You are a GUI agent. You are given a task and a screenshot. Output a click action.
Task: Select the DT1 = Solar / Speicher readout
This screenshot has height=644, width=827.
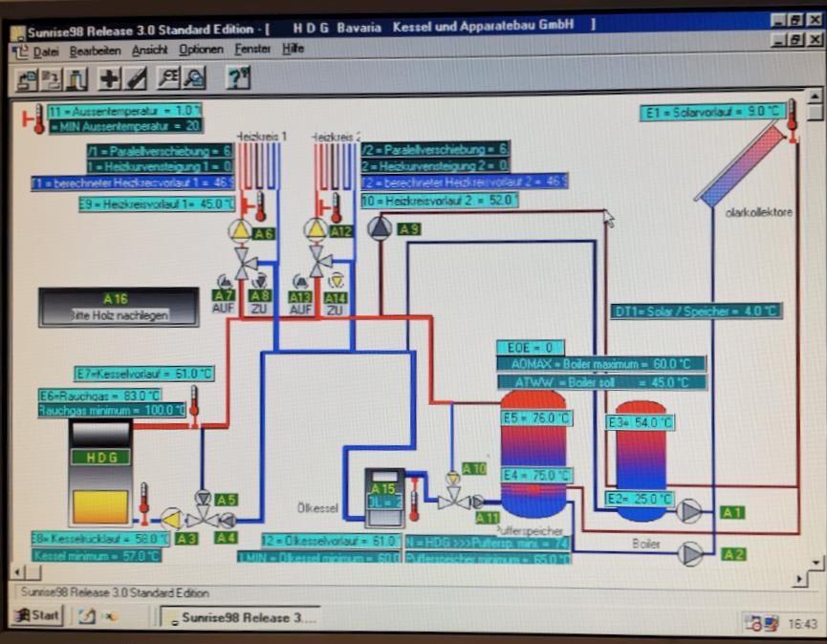coord(696,311)
